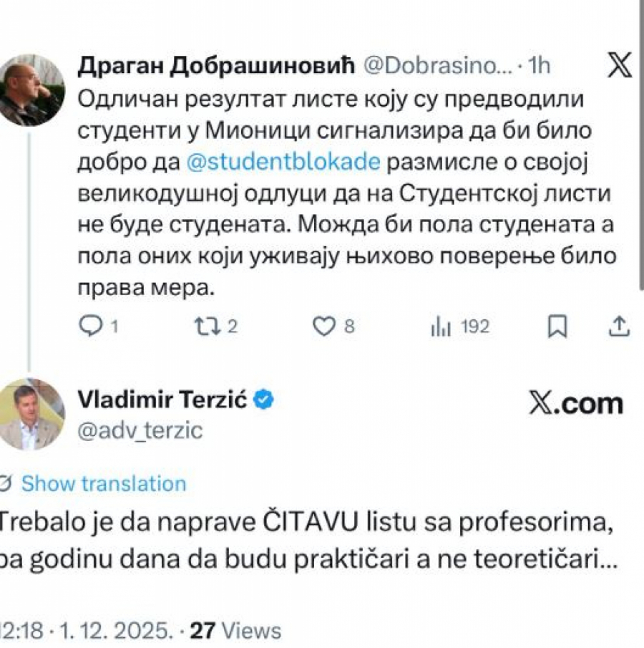The image size is (644, 648).
Task: Click the reply date 1. 12. 2025.
Action: pyautogui.click(x=114, y=631)
